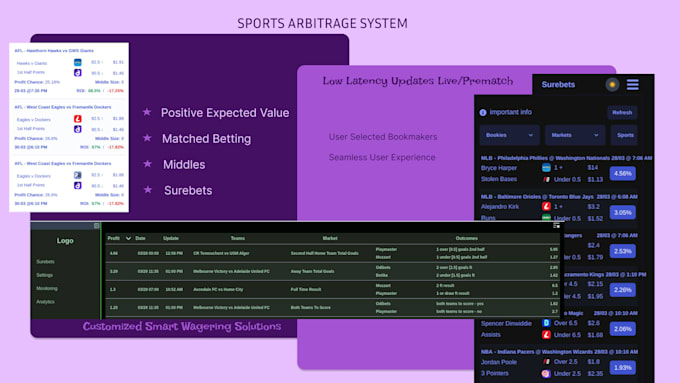Click the 4.56% surebet button
Image resolution: width=680 pixels, height=383 pixels.
click(x=622, y=173)
